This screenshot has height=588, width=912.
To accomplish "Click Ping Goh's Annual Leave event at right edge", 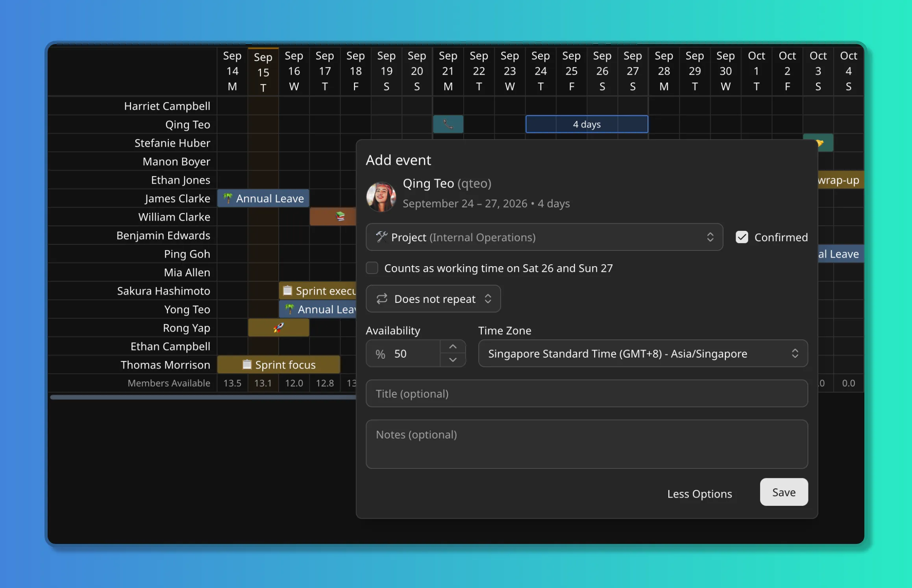I will [841, 254].
